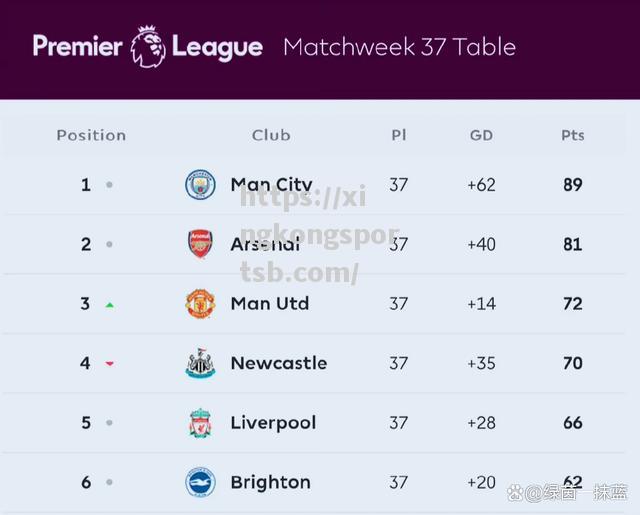Screen dimensions: 640x515
Task: Open the Man Utd club name
Action: tap(270, 304)
